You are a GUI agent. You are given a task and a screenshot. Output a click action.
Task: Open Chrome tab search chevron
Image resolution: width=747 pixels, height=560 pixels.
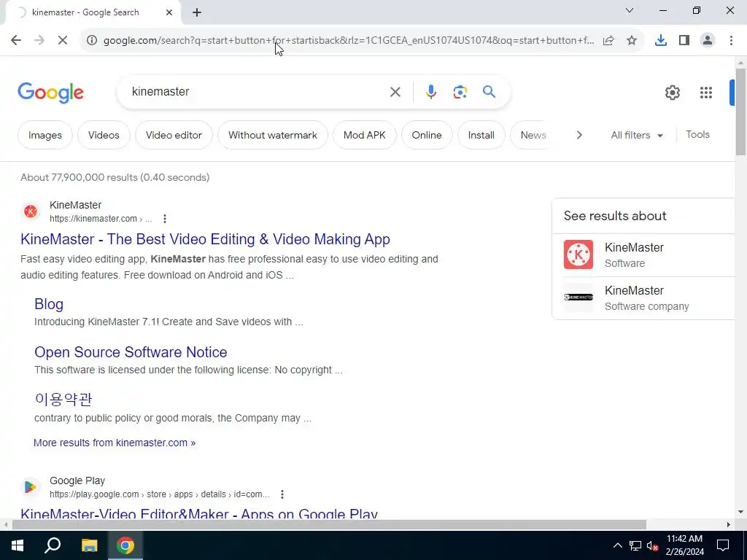click(x=630, y=10)
